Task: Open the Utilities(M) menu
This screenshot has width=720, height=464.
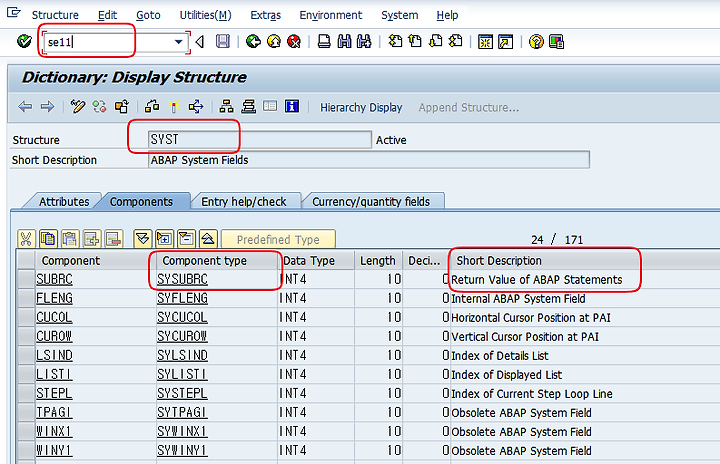Action: pos(205,15)
